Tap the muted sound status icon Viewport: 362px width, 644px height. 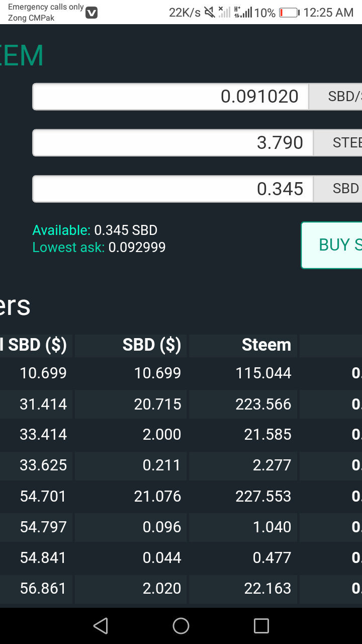(209, 13)
